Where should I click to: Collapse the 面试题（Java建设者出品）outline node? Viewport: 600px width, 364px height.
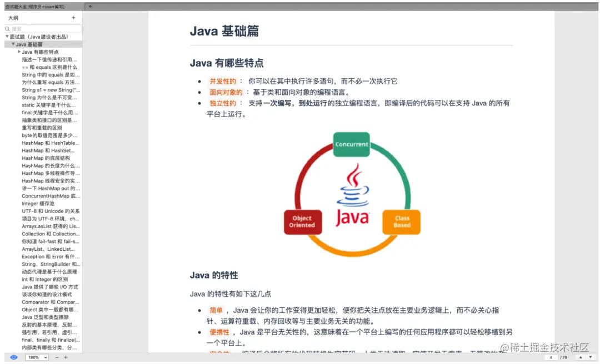tap(7, 36)
